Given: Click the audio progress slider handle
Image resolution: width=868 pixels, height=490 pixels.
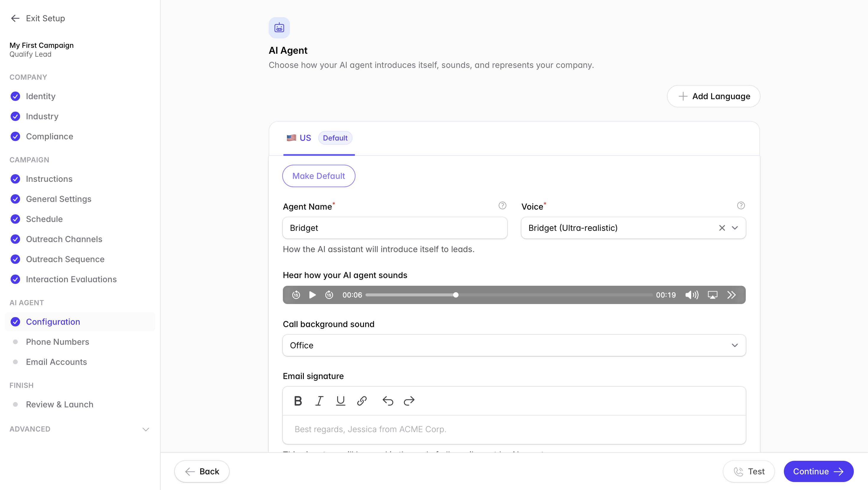Looking at the screenshot, I should click(456, 295).
